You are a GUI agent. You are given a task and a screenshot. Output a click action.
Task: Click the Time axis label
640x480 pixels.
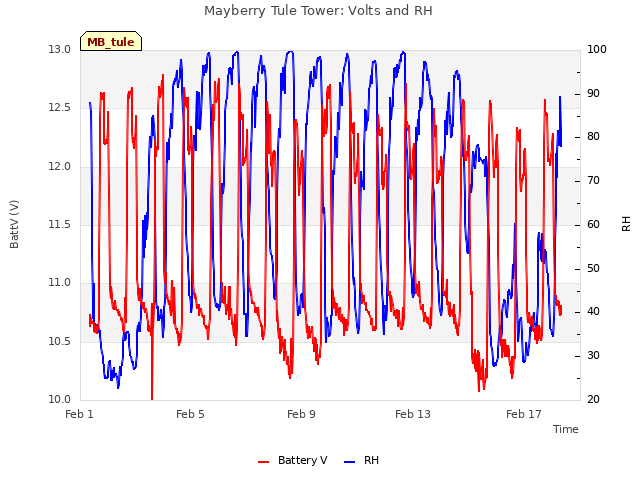click(x=566, y=429)
